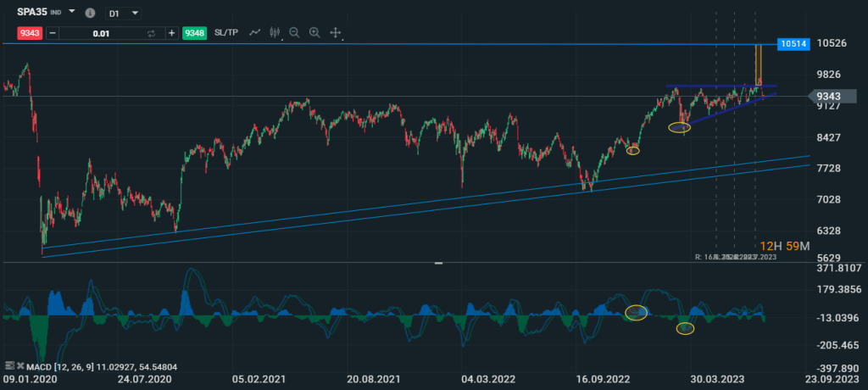
Task: Click the orange rectangle drawing near 10514
Action: (x=759, y=64)
